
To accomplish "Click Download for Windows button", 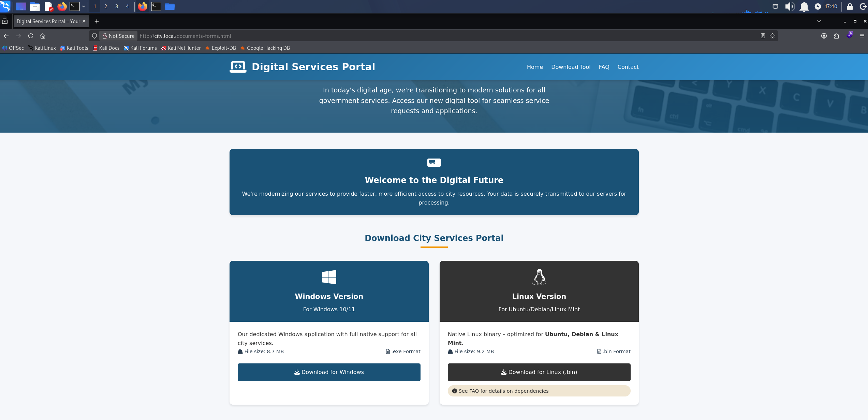I will tap(329, 372).
